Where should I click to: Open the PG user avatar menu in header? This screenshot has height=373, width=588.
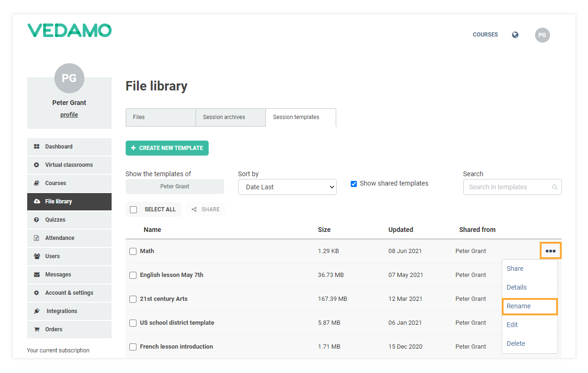point(542,35)
